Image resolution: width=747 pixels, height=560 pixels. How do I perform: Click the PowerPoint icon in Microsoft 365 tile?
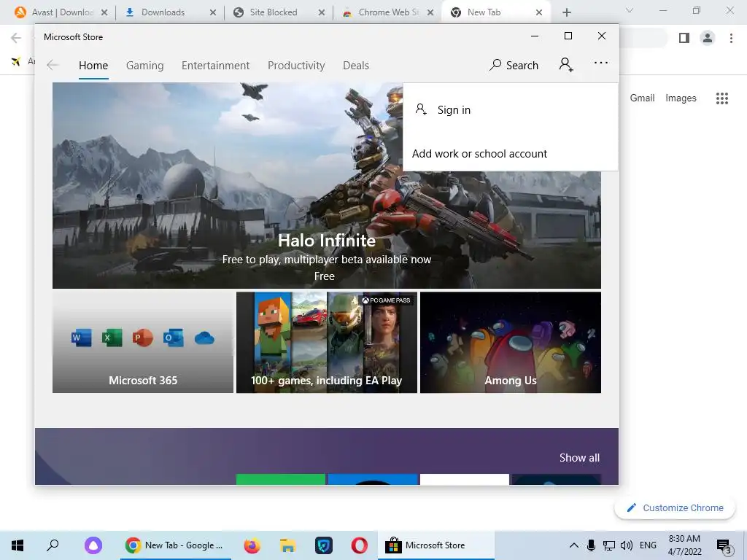142,338
